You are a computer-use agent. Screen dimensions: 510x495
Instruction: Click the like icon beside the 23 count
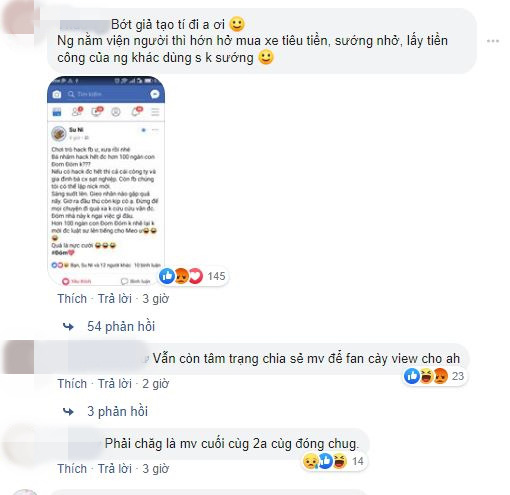[412, 376]
